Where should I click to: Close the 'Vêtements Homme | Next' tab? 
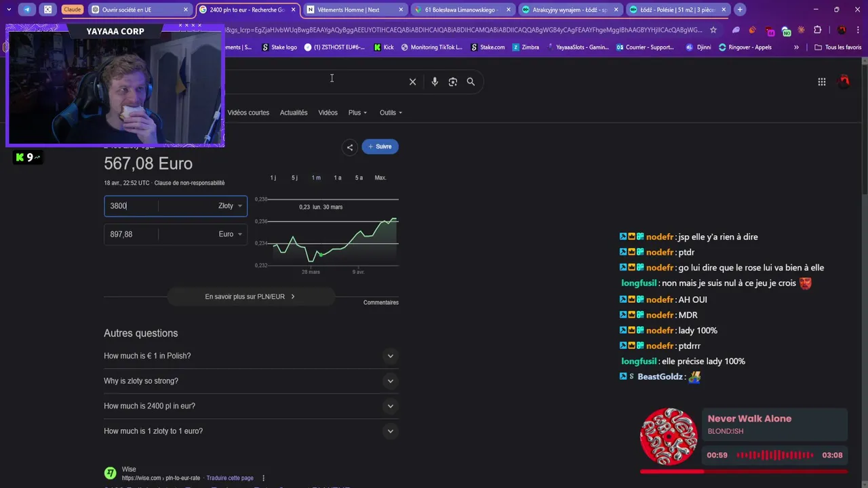point(401,9)
